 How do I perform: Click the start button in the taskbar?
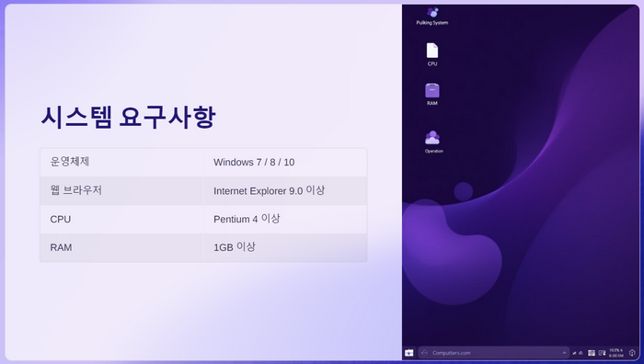coord(409,352)
